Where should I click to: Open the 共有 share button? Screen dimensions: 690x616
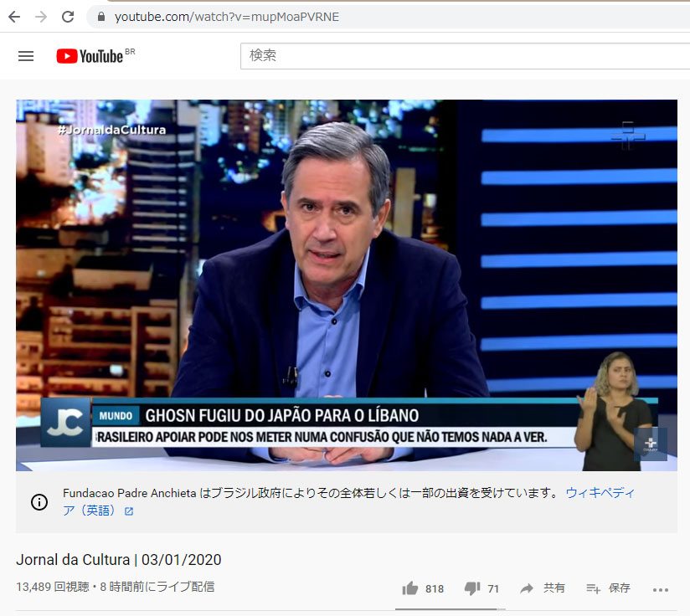pyautogui.click(x=554, y=588)
